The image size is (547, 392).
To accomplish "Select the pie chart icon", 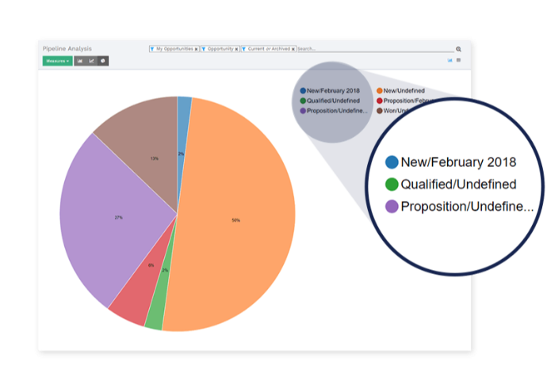I will coord(103,61).
